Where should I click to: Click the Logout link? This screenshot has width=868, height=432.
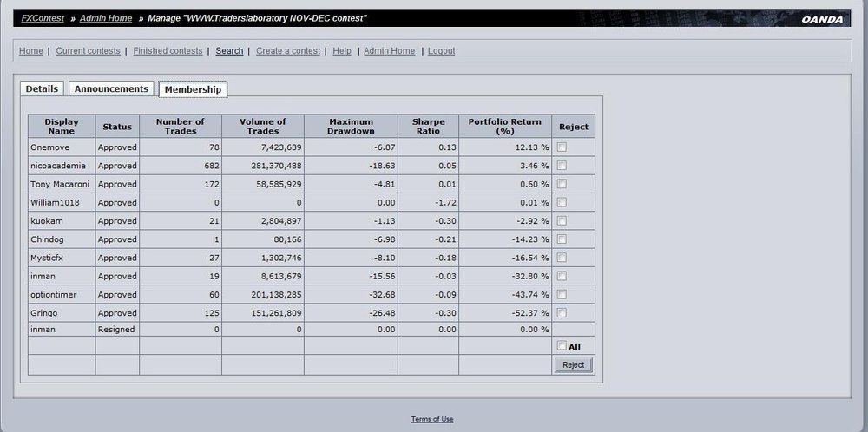click(441, 51)
